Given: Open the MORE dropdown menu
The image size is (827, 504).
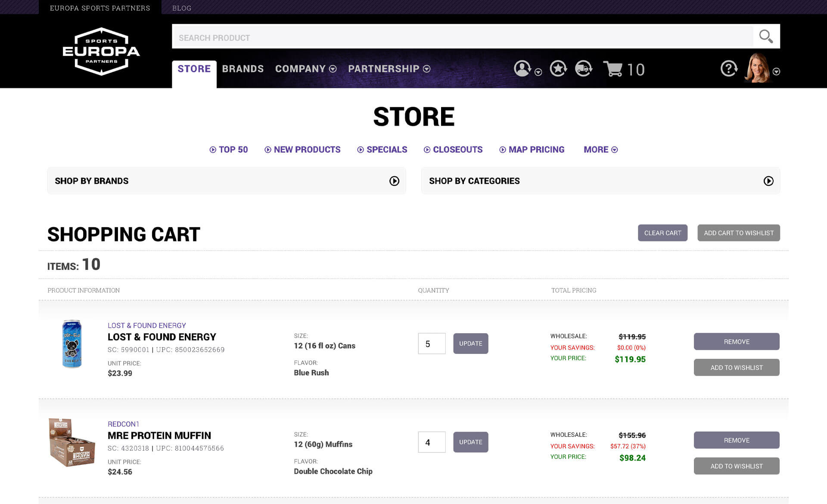Looking at the screenshot, I should click(600, 149).
